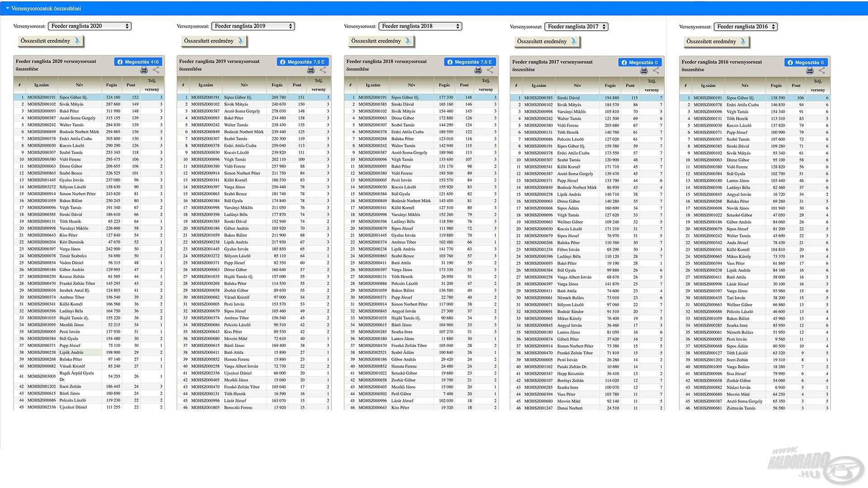This screenshot has height=488, width=868.
Task: Select Erdei Attila Csaba row in 2016 table
Action: point(755,105)
